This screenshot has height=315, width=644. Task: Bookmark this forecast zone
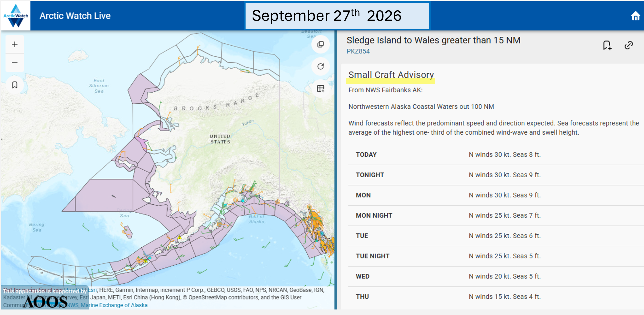click(x=607, y=45)
